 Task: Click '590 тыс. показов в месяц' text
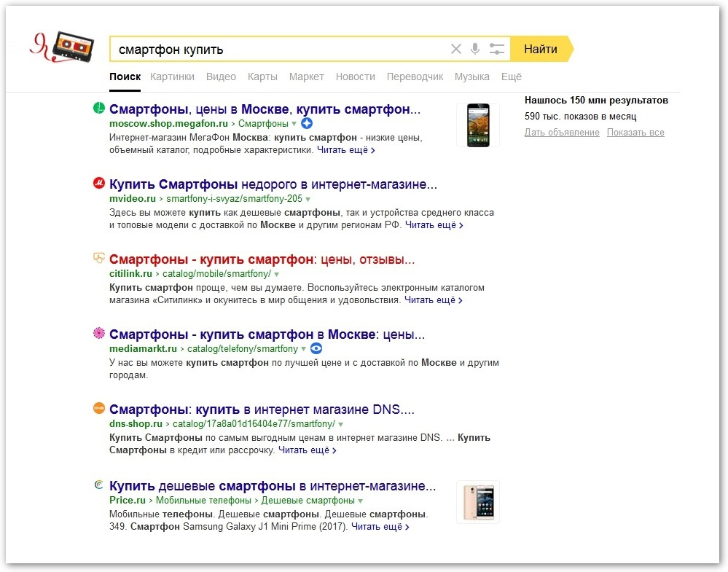click(580, 117)
